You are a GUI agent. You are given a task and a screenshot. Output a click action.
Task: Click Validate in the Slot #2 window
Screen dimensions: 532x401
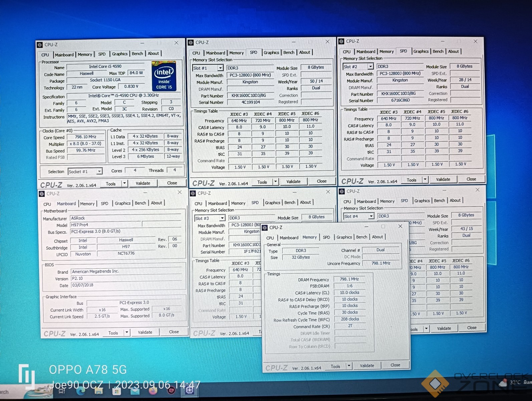tap(443, 179)
